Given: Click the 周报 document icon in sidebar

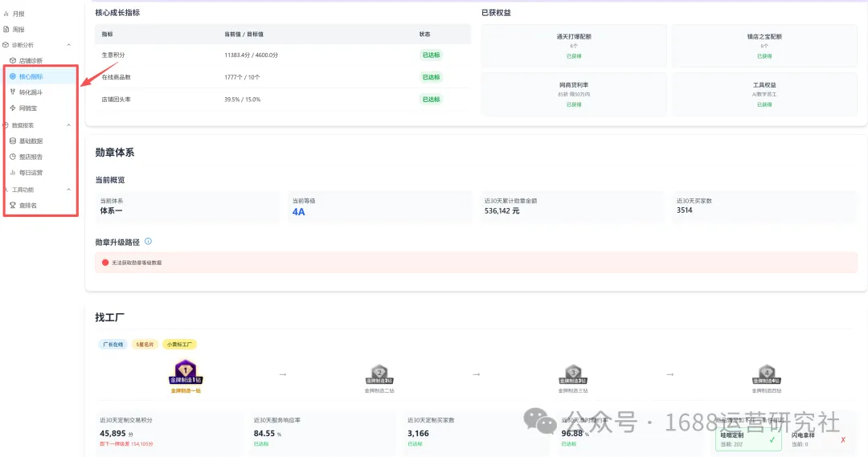Looking at the screenshot, I should (6, 30).
